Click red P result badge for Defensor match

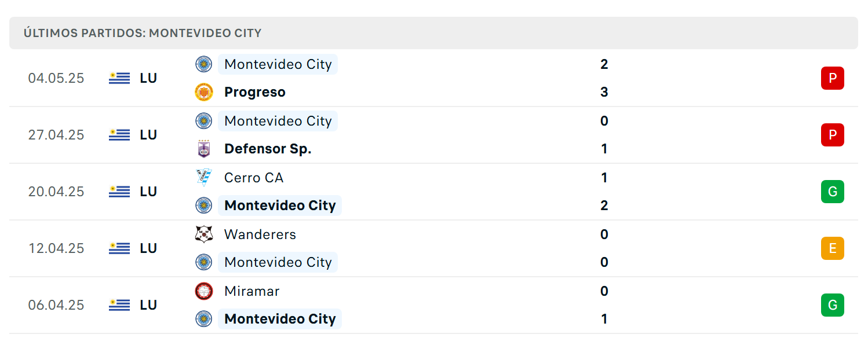(x=832, y=135)
